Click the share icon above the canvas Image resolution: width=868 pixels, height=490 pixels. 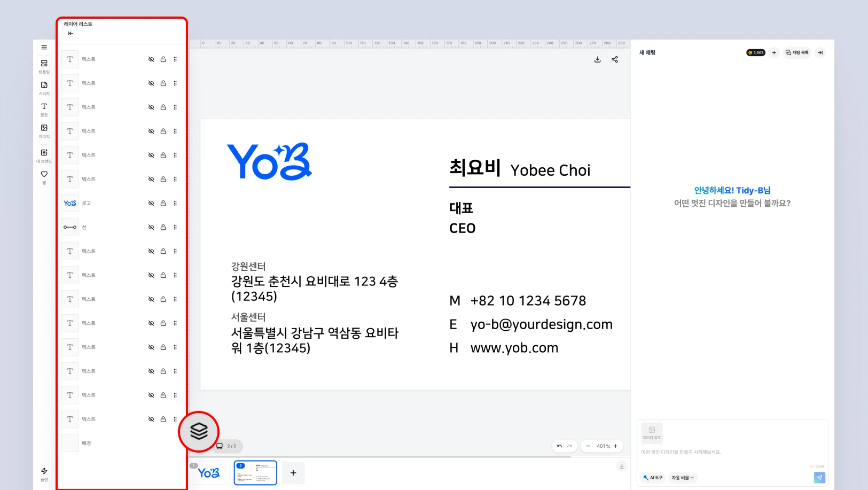tap(615, 59)
